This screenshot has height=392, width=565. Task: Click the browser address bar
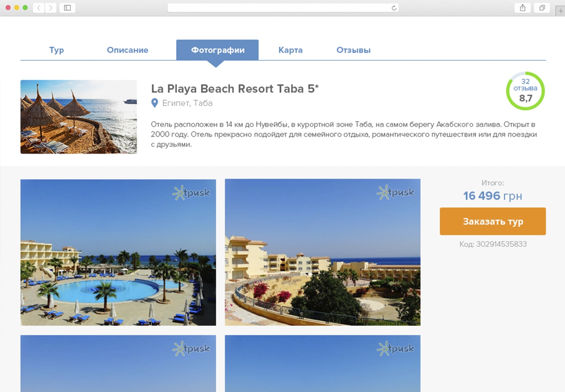(x=283, y=8)
